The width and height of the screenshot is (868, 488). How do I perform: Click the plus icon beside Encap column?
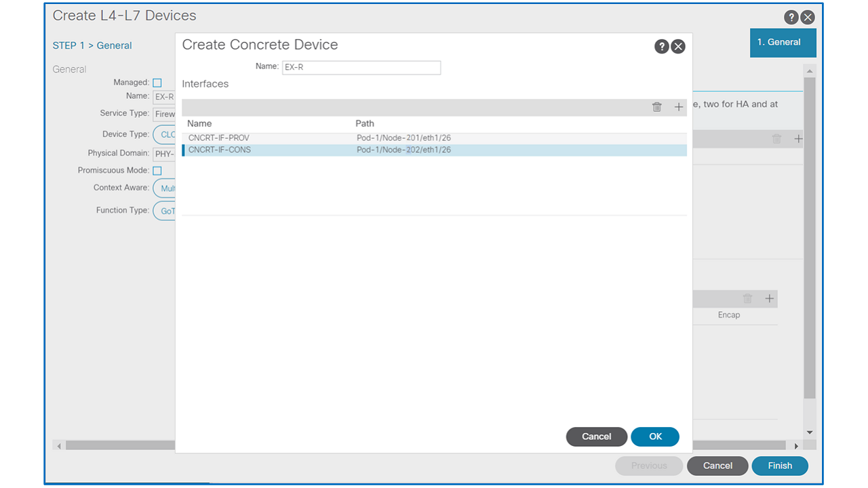click(769, 299)
